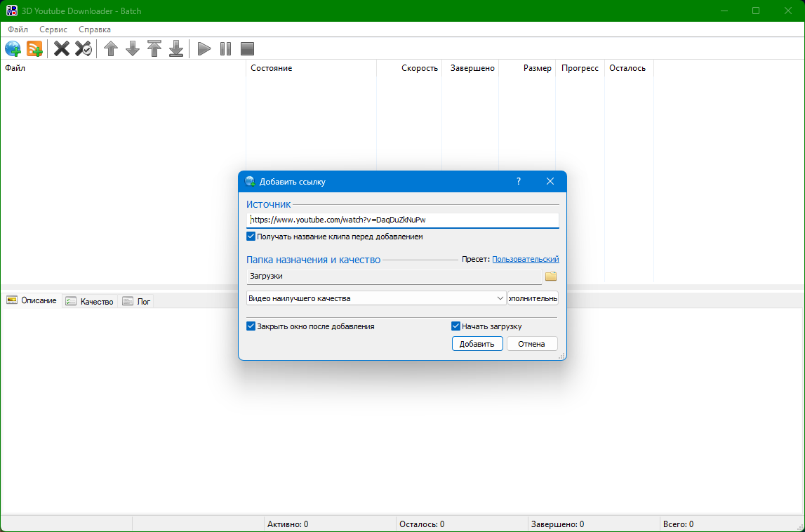
Task: Open the 'Видео наилучшего качества' quality dropdown
Action: click(376, 298)
